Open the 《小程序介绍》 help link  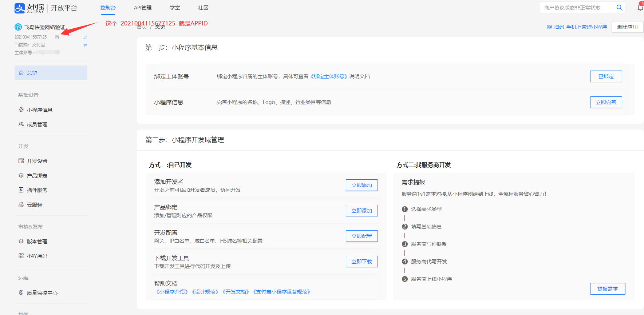tap(172, 292)
